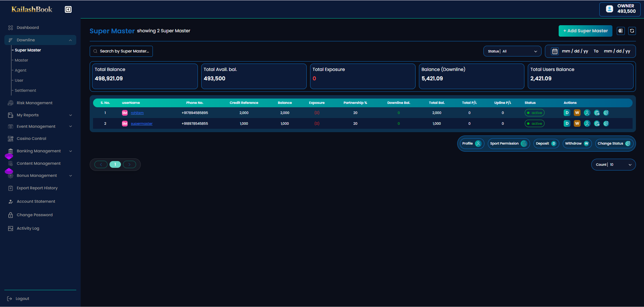Image resolution: width=644 pixels, height=307 pixels.
Task: Select Master under Downline
Action: [x=22, y=60]
